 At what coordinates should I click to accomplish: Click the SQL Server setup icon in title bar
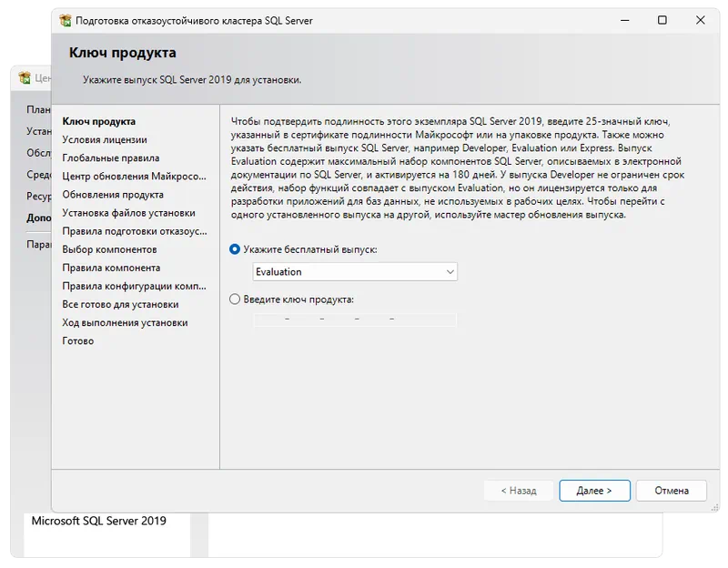pyautogui.click(x=66, y=20)
